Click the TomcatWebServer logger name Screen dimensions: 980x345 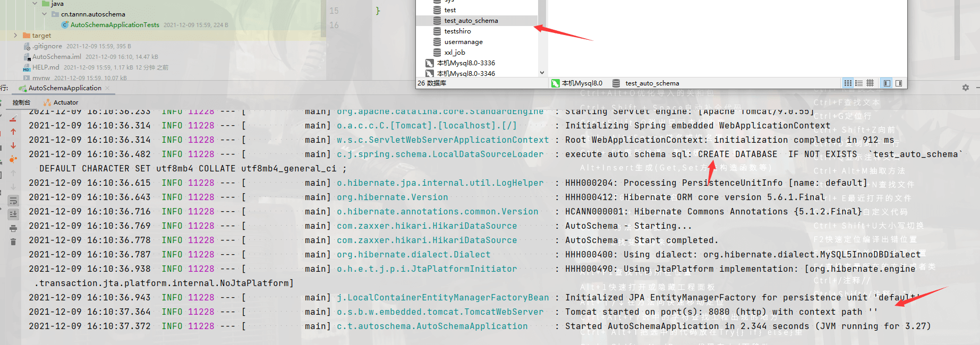440,312
